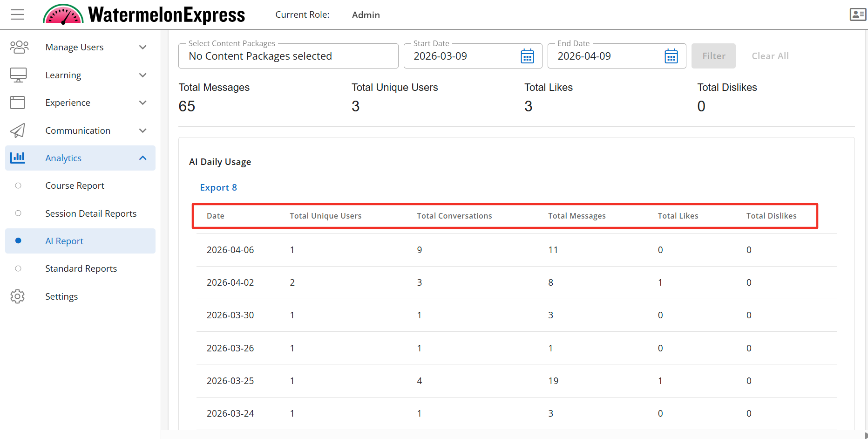The height and width of the screenshot is (439, 868).
Task: Select the Standard Reports radio bullet
Action: [18, 268]
